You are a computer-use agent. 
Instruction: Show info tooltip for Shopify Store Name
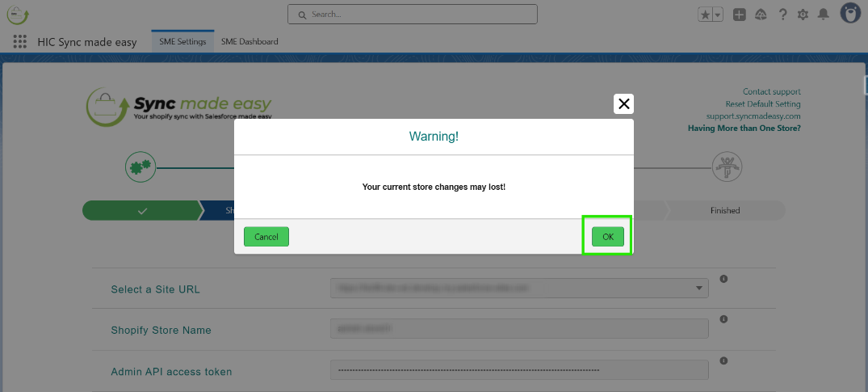pos(723,319)
